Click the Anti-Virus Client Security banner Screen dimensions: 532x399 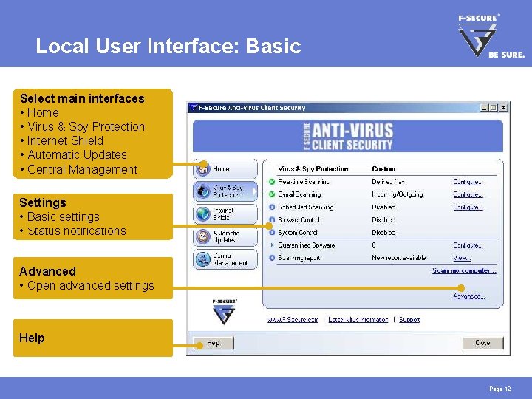pyautogui.click(x=348, y=136)
